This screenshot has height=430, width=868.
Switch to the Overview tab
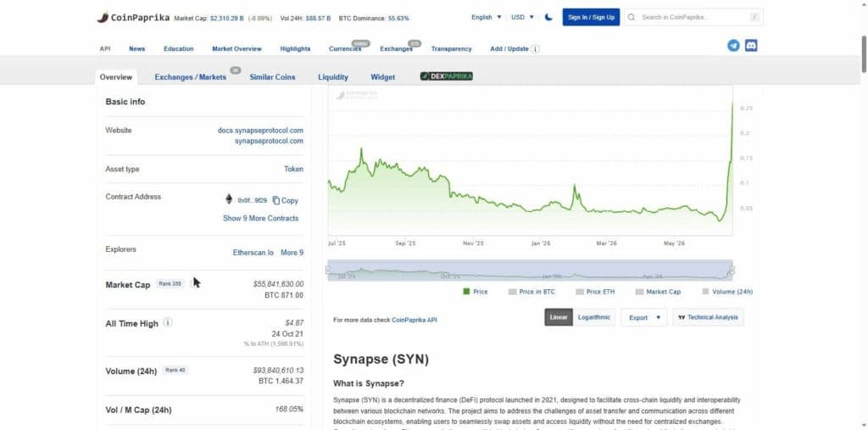click(x=115, y=77)
